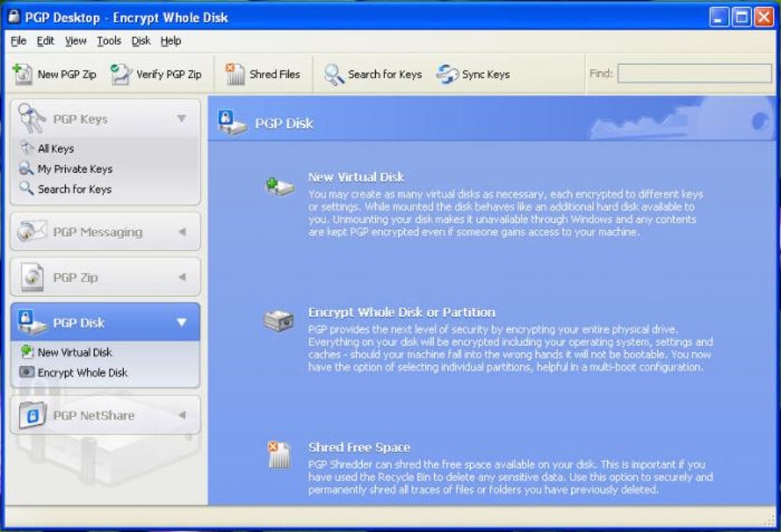Screen dimensions: 781x532
Task: Expand the PGP Zip sidebar section
Action: (x=182, y=277)
